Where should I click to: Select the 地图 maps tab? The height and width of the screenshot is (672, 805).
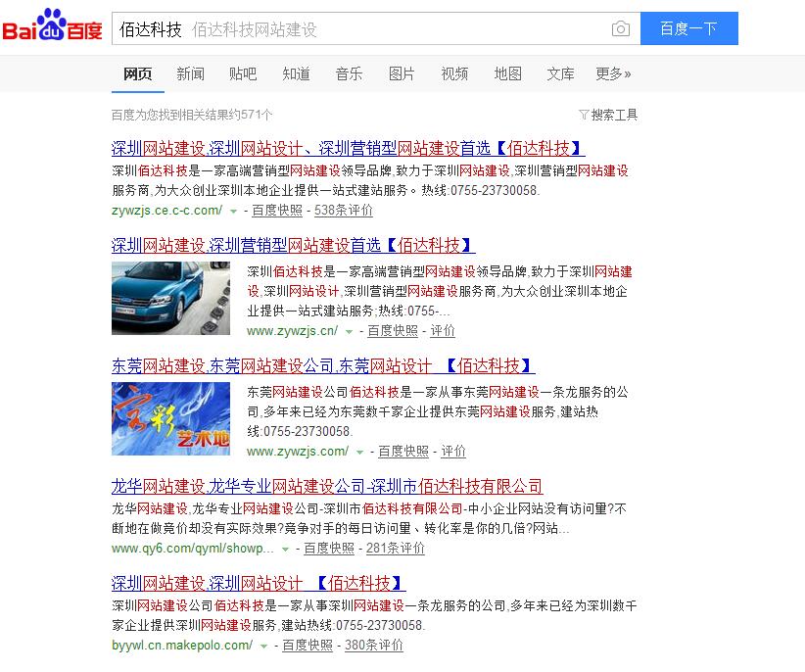(x=507, y=73)
